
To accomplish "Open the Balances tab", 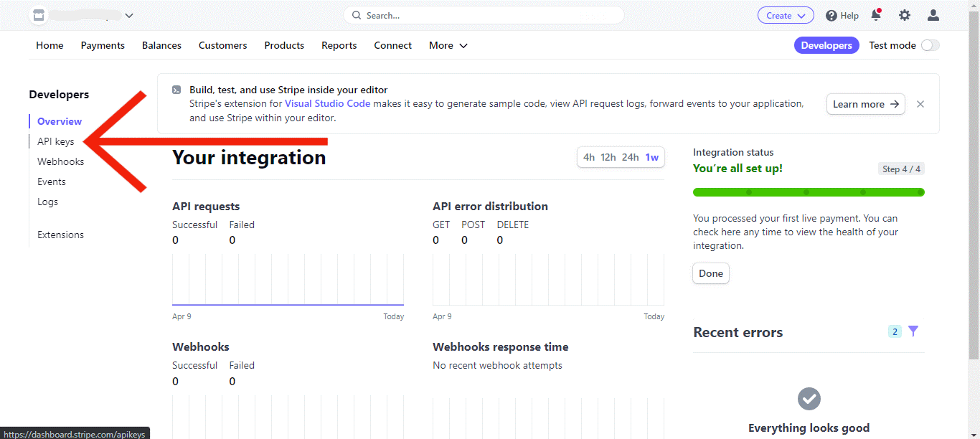I will pyautogui.click(x=161, y=45).
